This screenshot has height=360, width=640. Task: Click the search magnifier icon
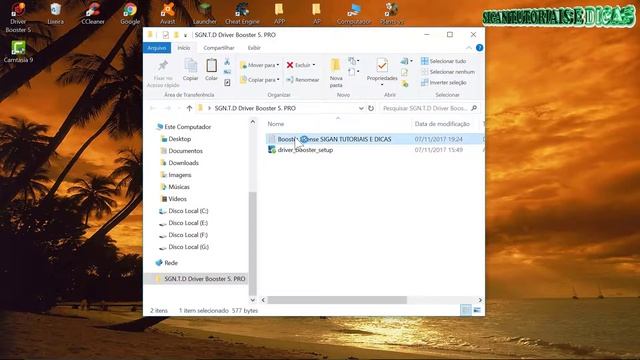(474, 108)
